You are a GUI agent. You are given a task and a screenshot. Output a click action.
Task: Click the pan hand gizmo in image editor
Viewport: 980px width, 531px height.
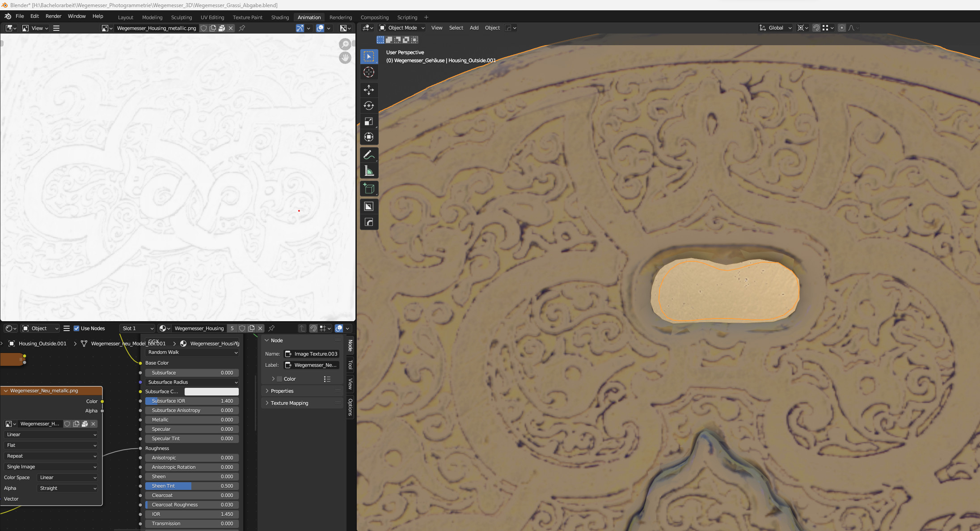pos(345,58)
